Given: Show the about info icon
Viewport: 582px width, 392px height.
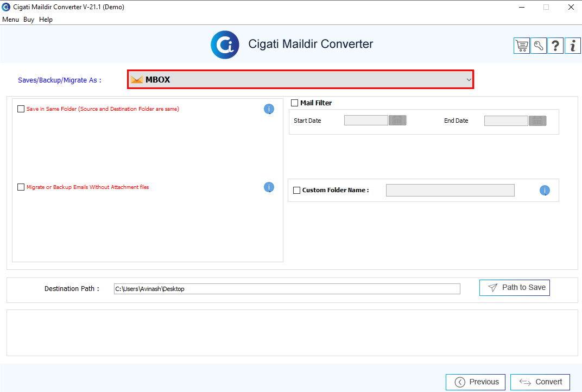Looking at the screenshot, I should (573, 46).
